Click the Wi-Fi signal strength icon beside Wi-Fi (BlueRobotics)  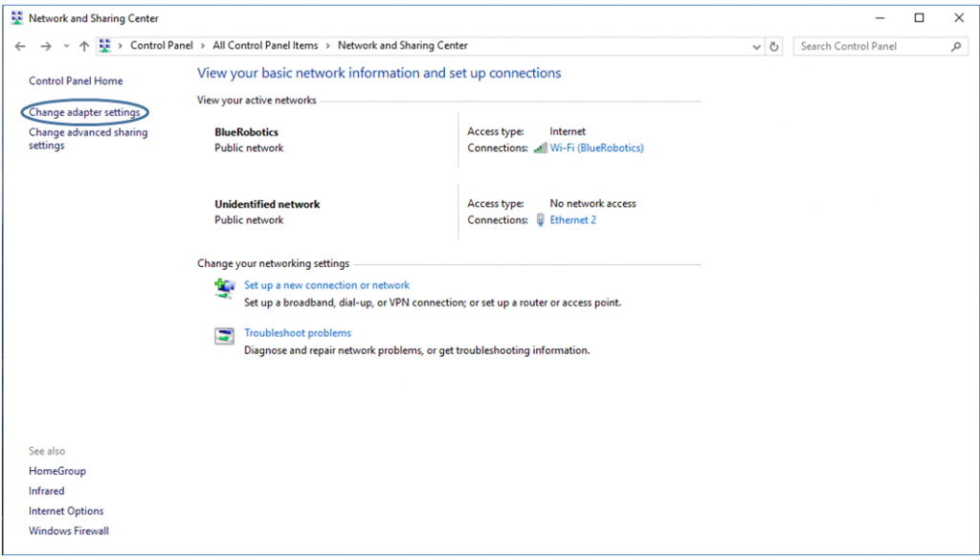click(540, 148)
